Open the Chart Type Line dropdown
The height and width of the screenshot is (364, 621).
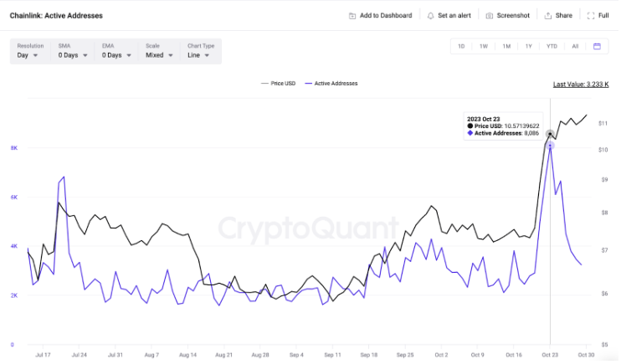[201, 52]
